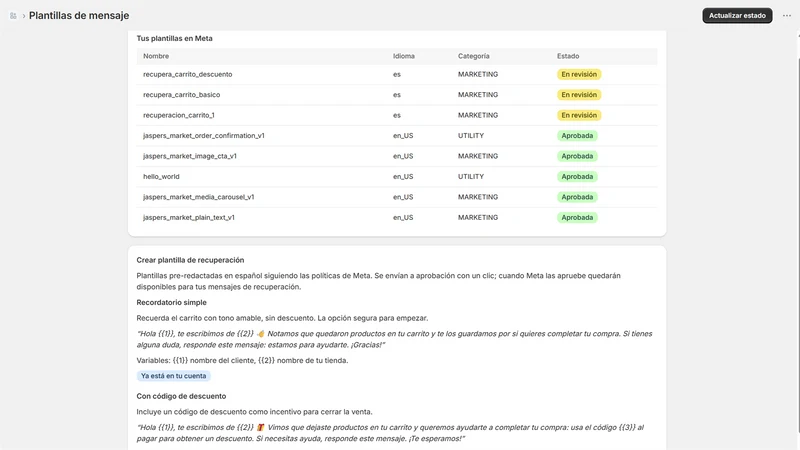
Task: Click the Categoría column header
Action: pyautogui.click(x=473, y=56)
